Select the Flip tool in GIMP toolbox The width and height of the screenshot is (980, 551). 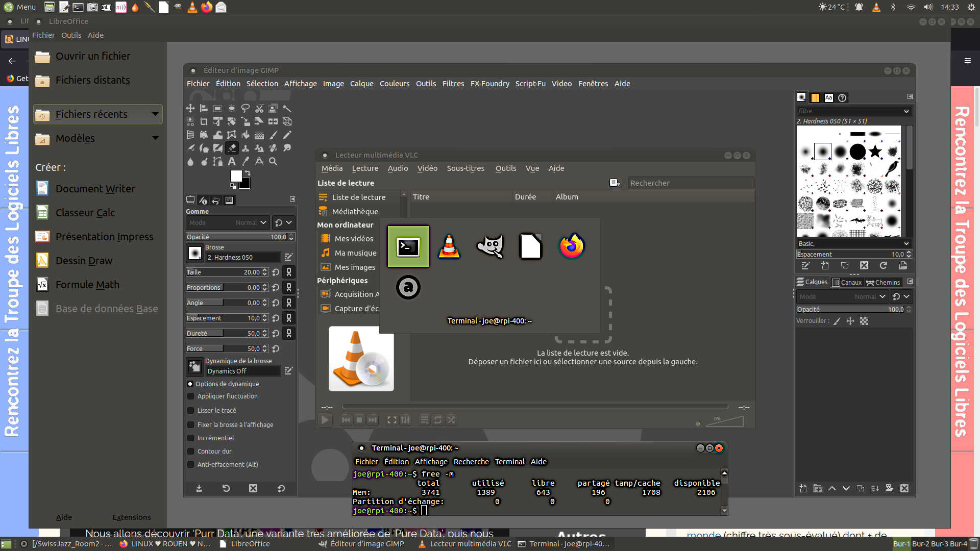click(x=273, y=121)
